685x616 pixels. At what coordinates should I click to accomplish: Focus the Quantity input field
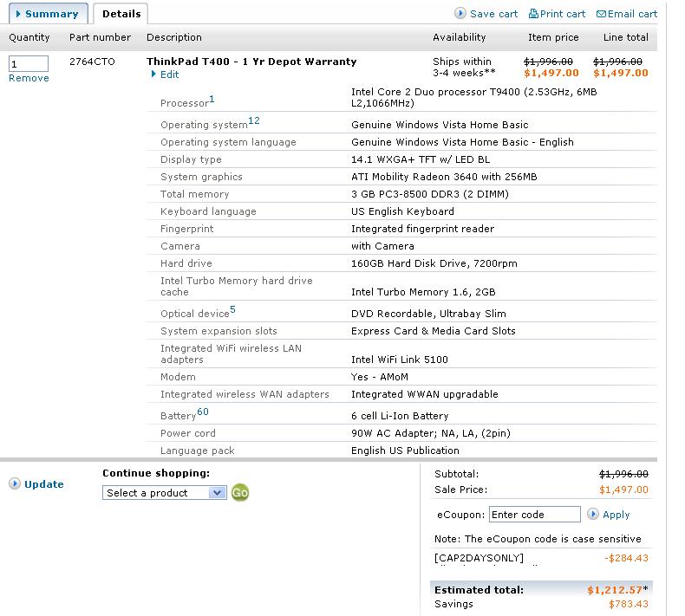pyautogui.click(x=29, y=64)
